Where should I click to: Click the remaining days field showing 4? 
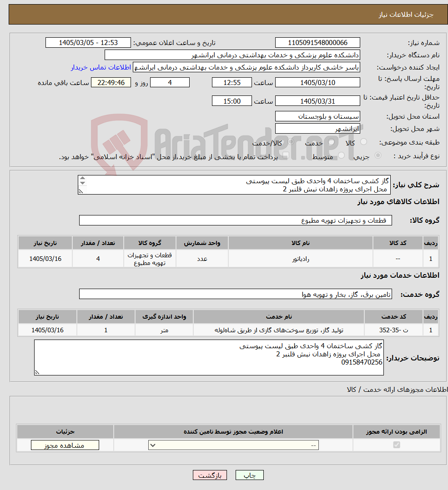[170, 83]
